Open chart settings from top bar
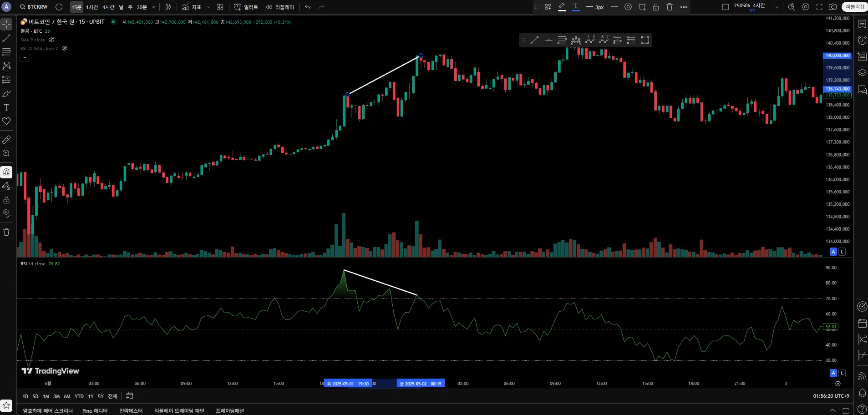868x415 pixels. [806, 7]
